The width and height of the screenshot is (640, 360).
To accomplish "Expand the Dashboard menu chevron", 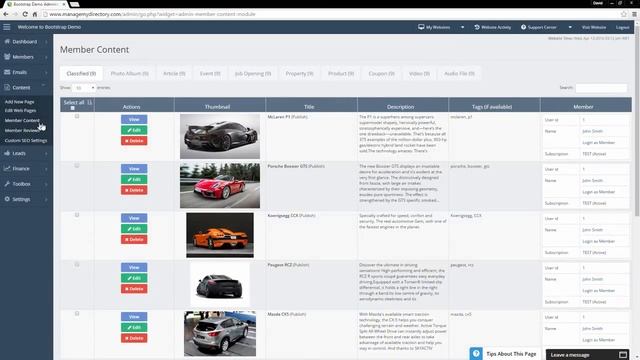I will point(46,42).
